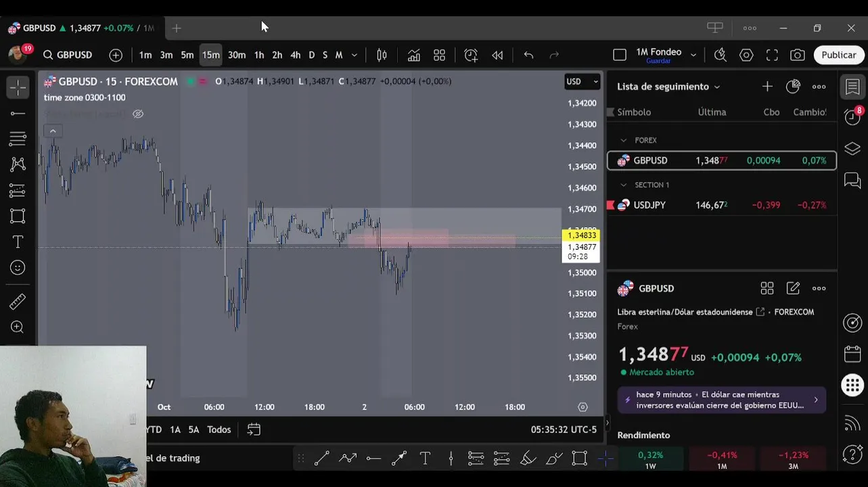Switch to 1m timeframe

coord(145,55)
